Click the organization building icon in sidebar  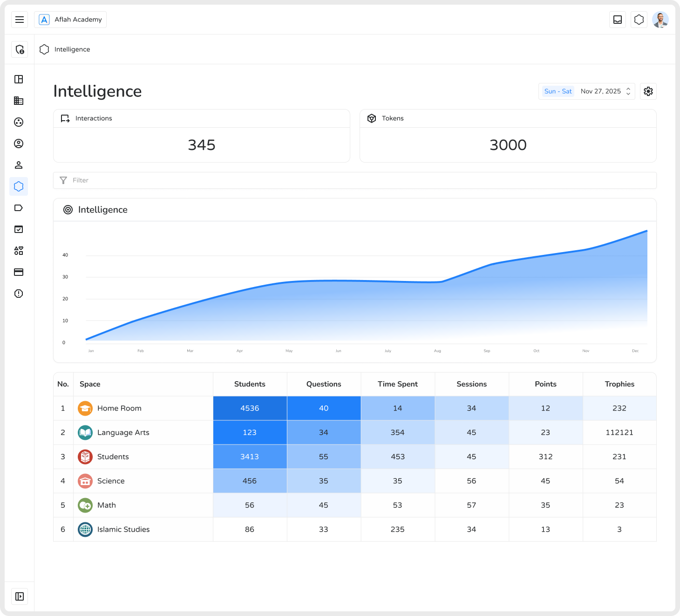(19, 101)
